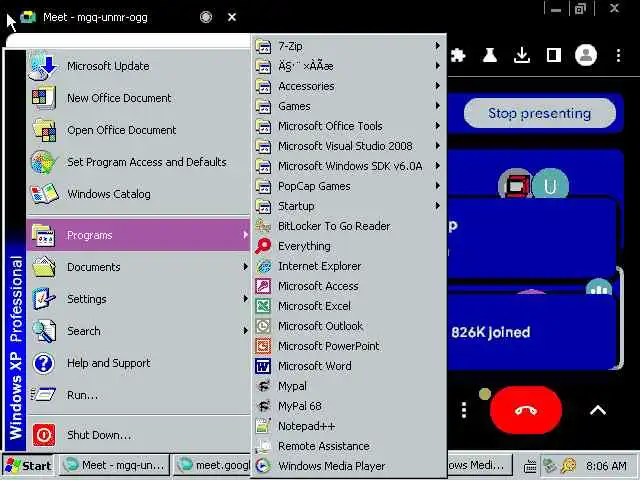This screenshot has width=640, height=480.
Task: Open the browser three-dot menu
Action: tap(618, 55)
